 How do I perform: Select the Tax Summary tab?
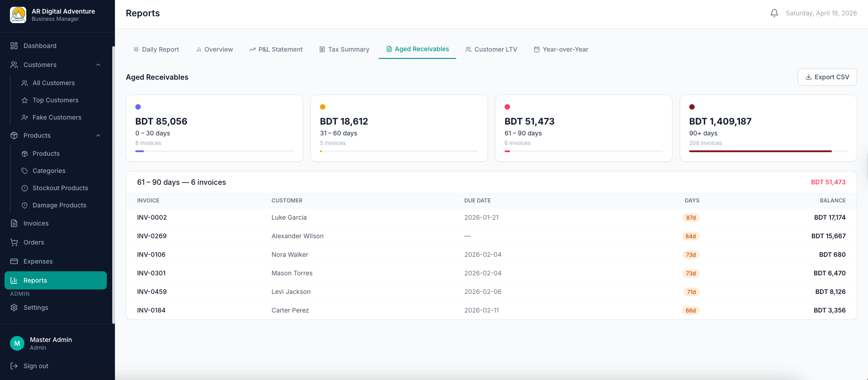(344, 49)
